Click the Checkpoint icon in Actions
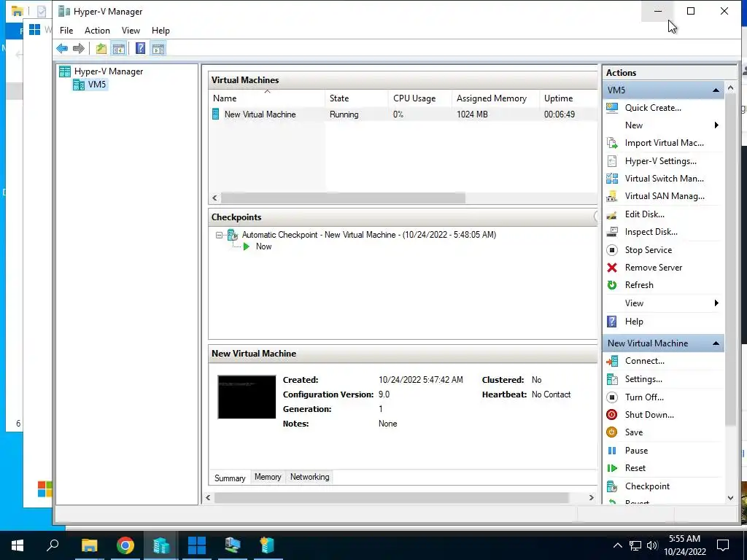The image size is (747, 560). [612, 486]
